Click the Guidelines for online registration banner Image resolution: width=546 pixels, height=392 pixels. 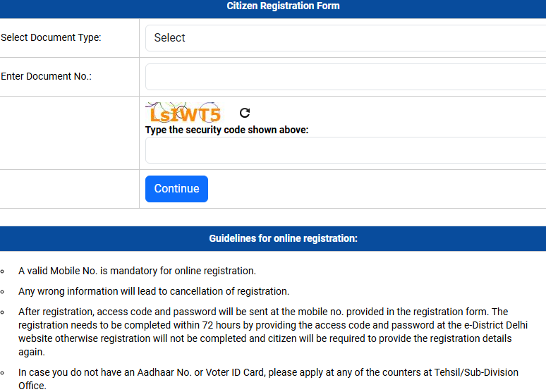click(283, 238)
